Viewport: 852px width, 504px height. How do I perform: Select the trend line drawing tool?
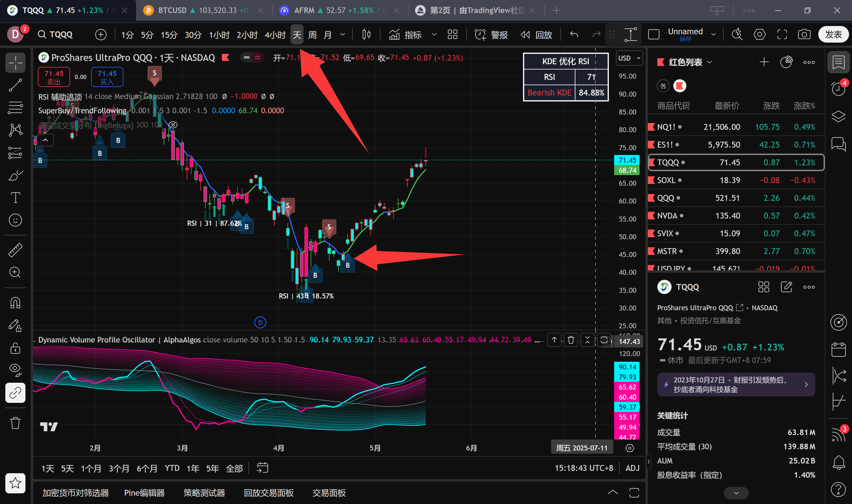pos(15,85)
